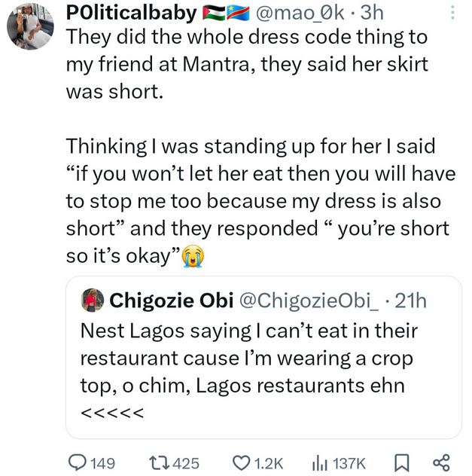Open the @mao_0k handle
This screenshot has height=476, width=472.
pos(300,13)
